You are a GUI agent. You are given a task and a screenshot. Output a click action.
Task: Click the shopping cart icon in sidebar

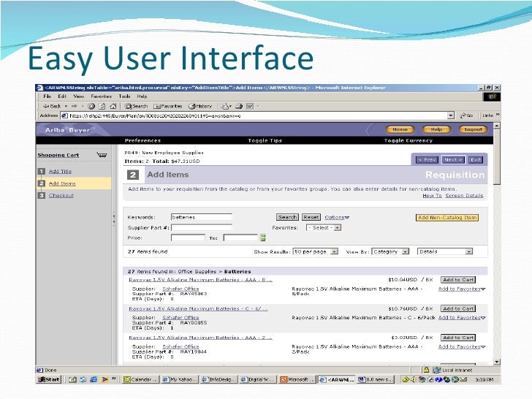coord(102,155)
